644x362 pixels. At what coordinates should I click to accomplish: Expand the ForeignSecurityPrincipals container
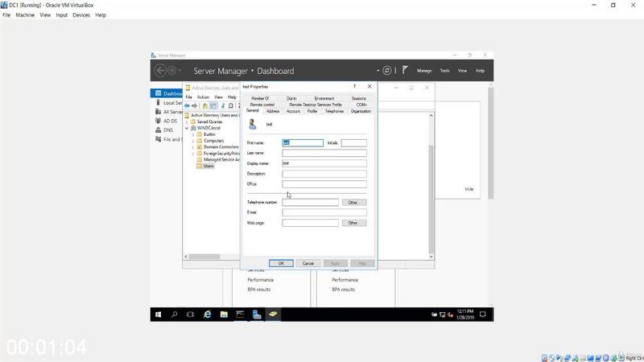[x=193, y=154]
